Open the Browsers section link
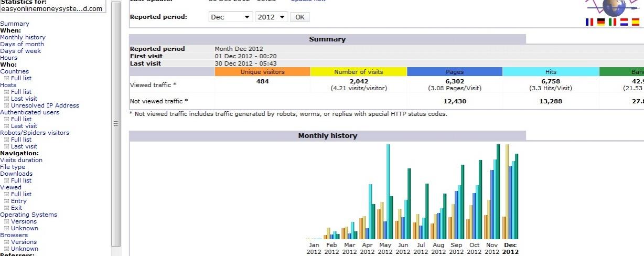 click(x=14, y=235)
